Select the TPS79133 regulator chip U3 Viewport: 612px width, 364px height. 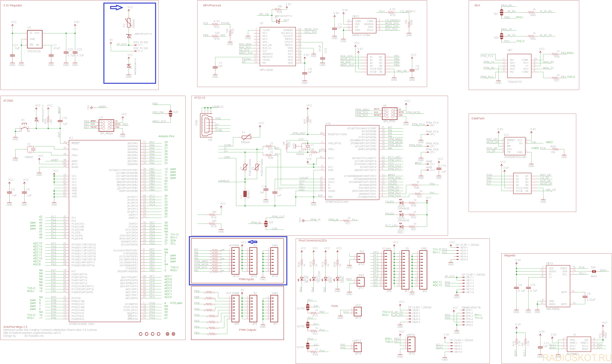coord(35,39)
